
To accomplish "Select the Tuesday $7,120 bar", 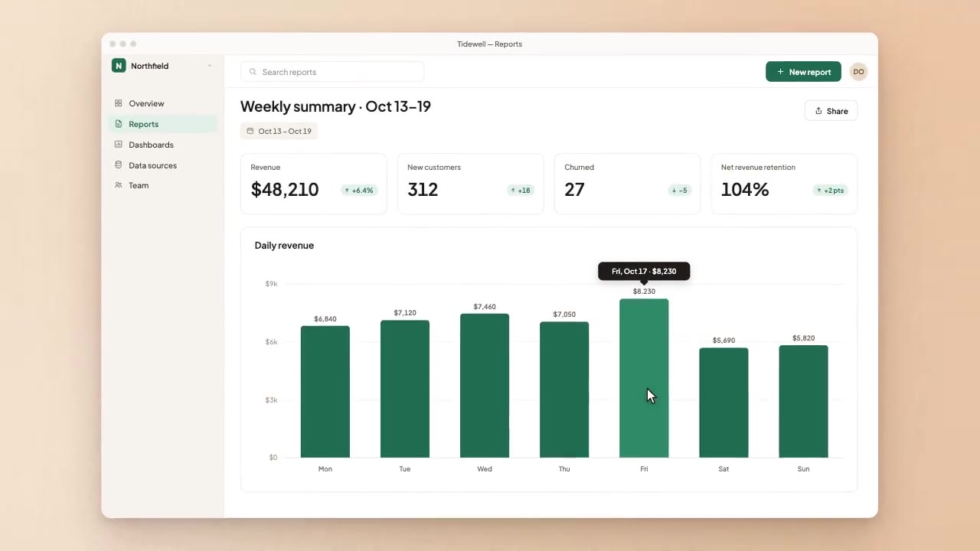I will click(x=405, y=389).
